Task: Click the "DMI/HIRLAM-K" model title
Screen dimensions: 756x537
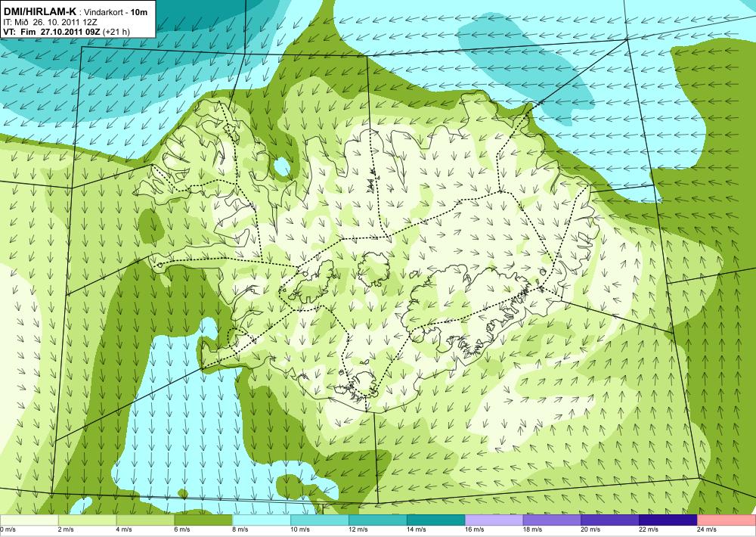Action: click(39, 11)
